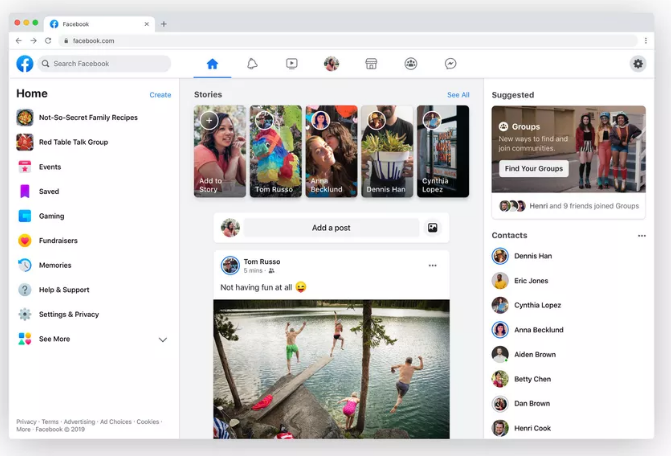Open Saved items in sidebar

[49, 191]
